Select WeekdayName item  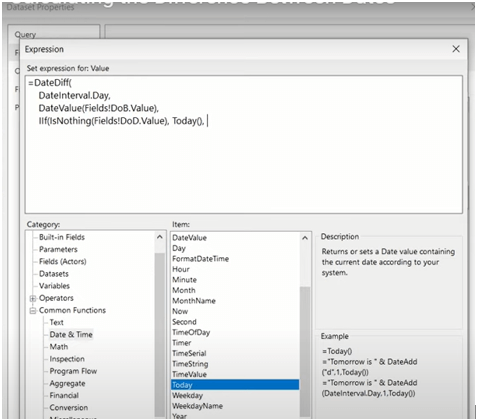pos(197,406)
